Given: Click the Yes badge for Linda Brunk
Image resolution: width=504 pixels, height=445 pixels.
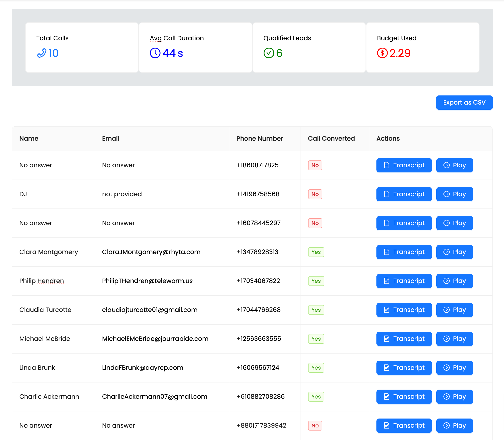Looking at the screenshot, I should point(316,368).
